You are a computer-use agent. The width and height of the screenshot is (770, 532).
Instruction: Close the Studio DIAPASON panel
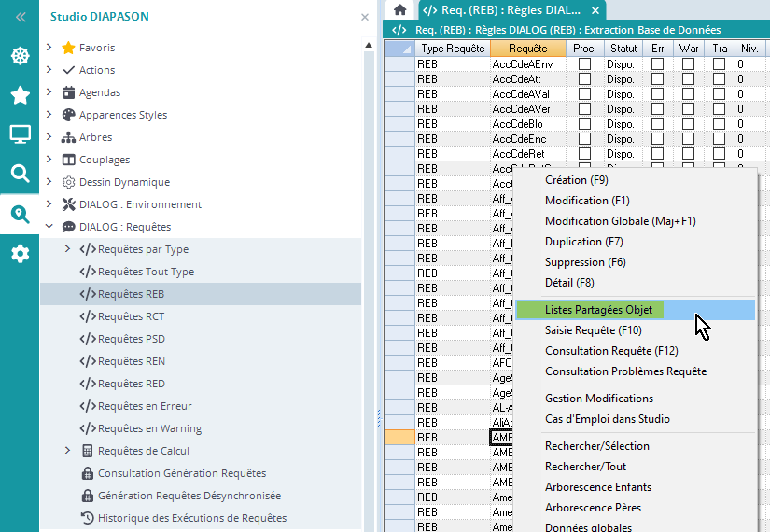pos(365,17)
